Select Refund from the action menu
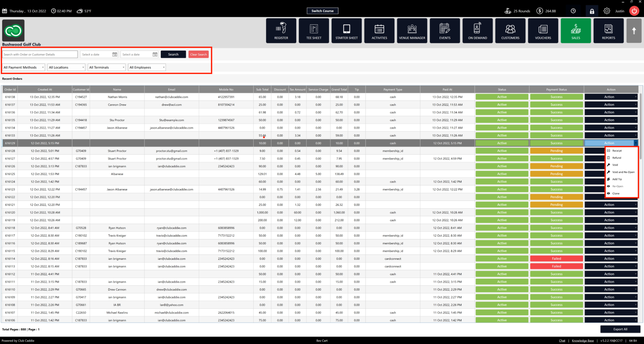The height and width of the screenshot is (344, 644). tap(617, 158)
